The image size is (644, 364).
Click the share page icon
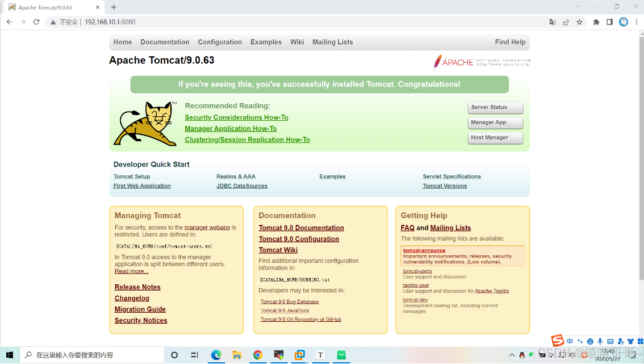click(566, 22)
